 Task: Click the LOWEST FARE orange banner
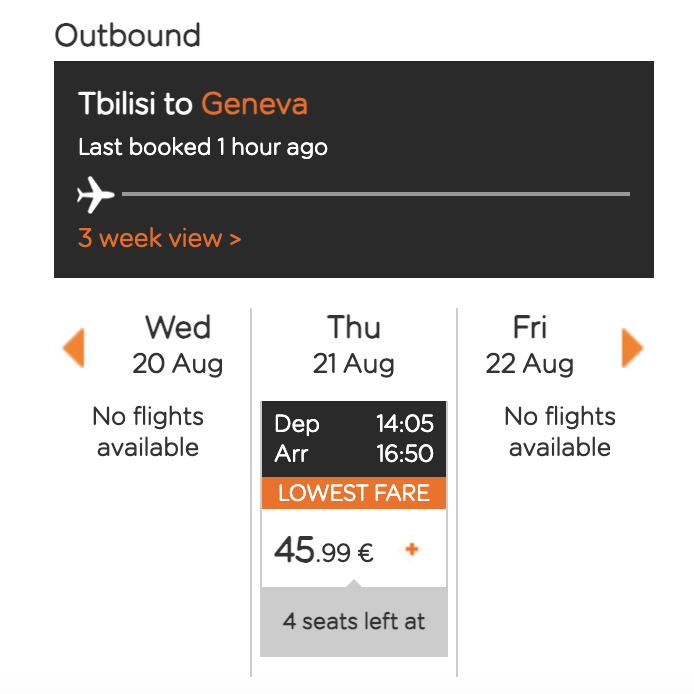[354, 493]
